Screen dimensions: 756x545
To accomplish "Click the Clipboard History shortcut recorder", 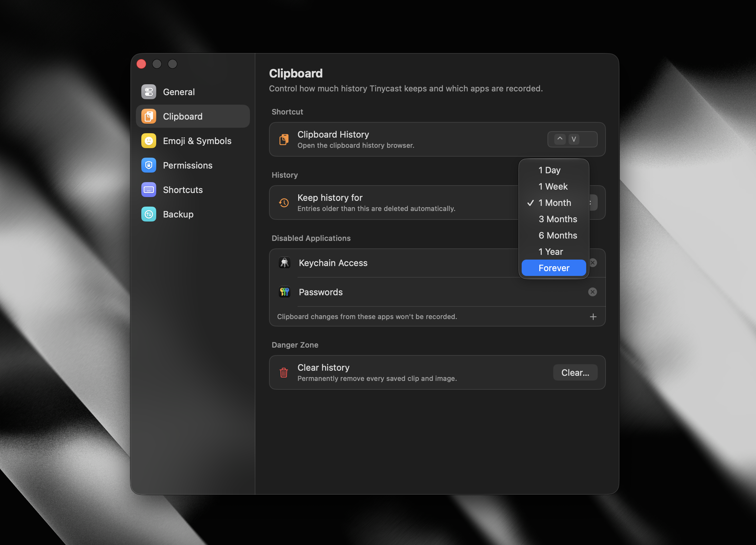I will click(572, 139).
